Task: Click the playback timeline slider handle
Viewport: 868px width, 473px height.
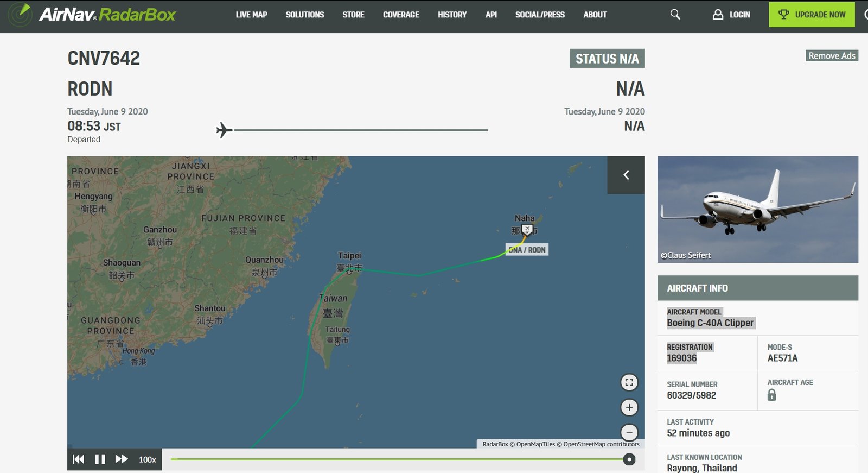Action: (x=629, y=459)
